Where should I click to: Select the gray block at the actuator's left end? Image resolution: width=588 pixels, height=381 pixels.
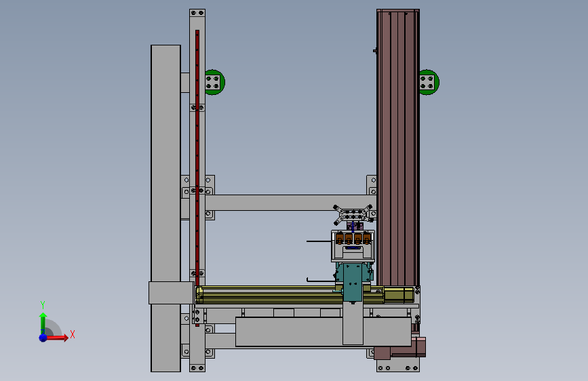tap(171, 293)
